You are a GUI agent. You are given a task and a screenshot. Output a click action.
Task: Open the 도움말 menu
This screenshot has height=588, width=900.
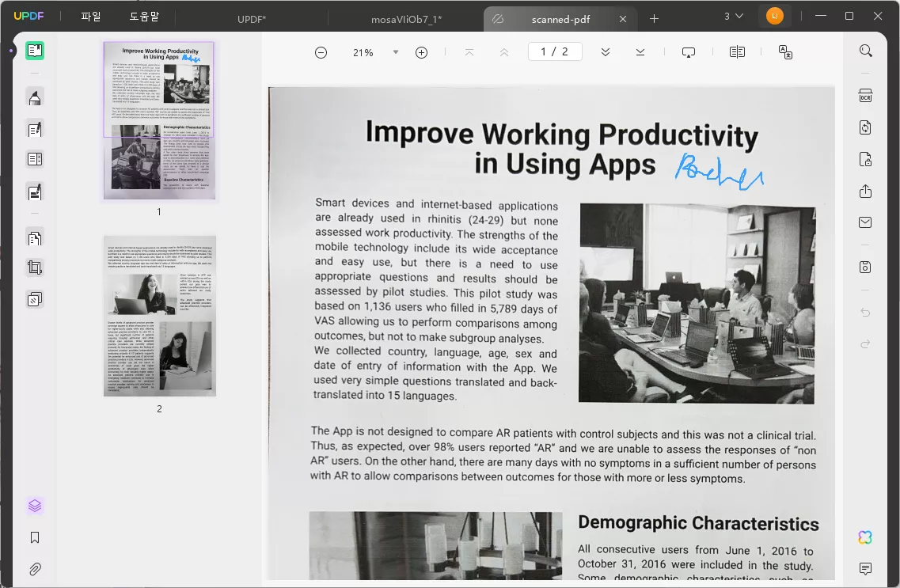point(144,17)
